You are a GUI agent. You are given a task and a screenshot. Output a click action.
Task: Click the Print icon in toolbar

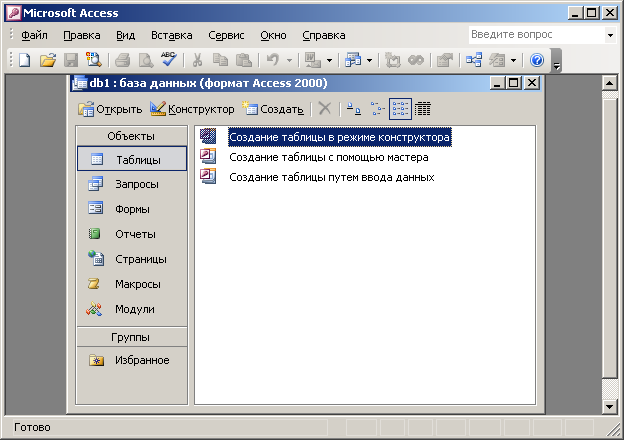[122, 60]
